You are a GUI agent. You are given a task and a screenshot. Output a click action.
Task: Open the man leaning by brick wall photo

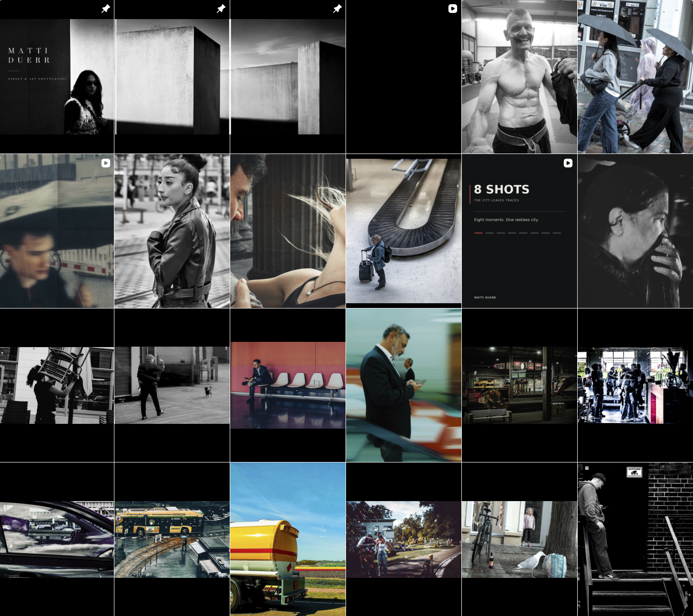click(635, 539)
